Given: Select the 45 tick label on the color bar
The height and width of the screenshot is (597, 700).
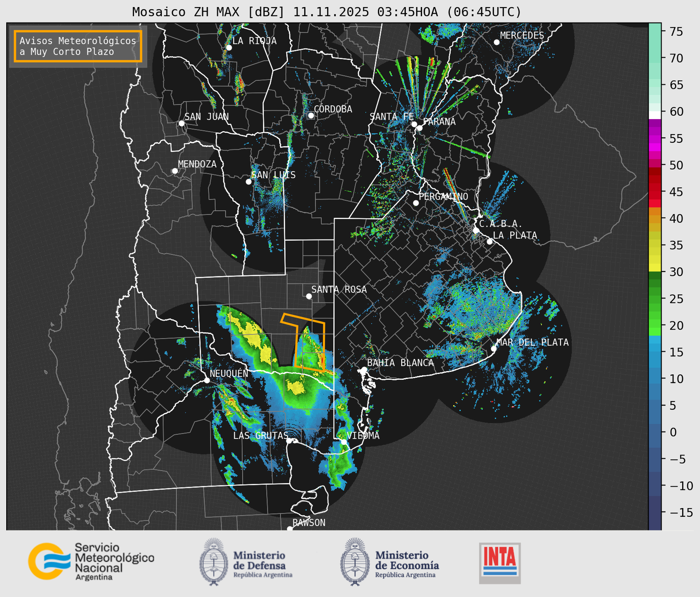Looking at the screenshot, I should 676,192.
